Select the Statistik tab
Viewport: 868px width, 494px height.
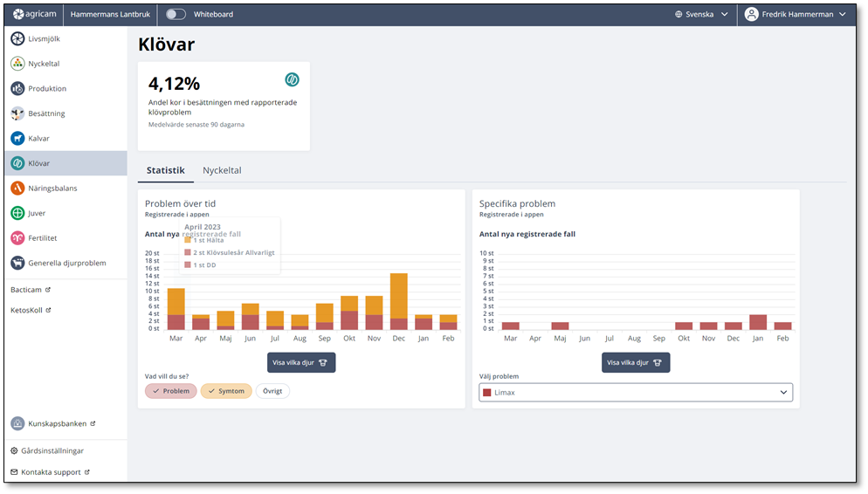pos(165,170)
